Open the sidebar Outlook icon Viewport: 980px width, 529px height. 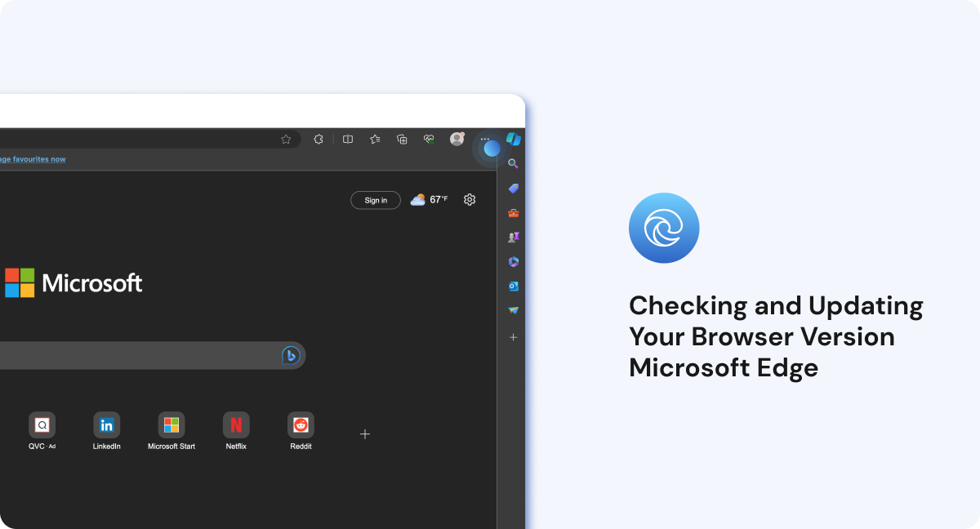pos(513,287)
